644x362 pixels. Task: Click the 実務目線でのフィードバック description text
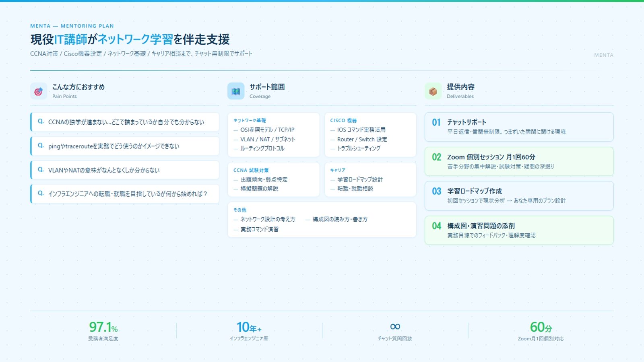[491, 235]
